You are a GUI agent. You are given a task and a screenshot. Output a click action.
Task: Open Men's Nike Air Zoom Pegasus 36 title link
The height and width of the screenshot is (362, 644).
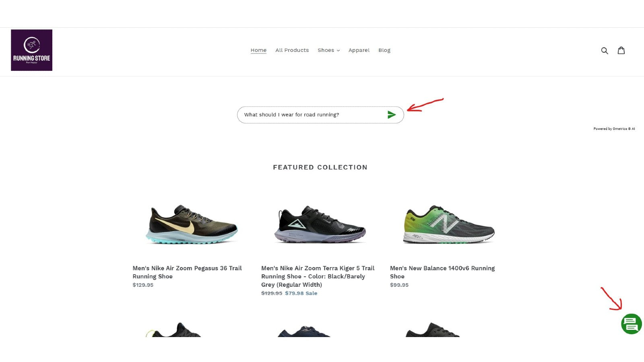click(x=187, y=272)
